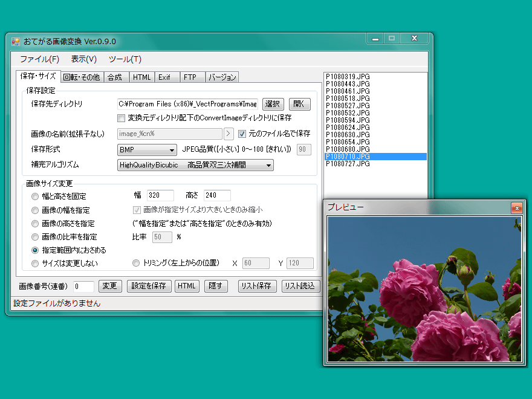532x399 pixels.
Task: Open the ツール(T) menu
Action: click(x=125, y=59)
